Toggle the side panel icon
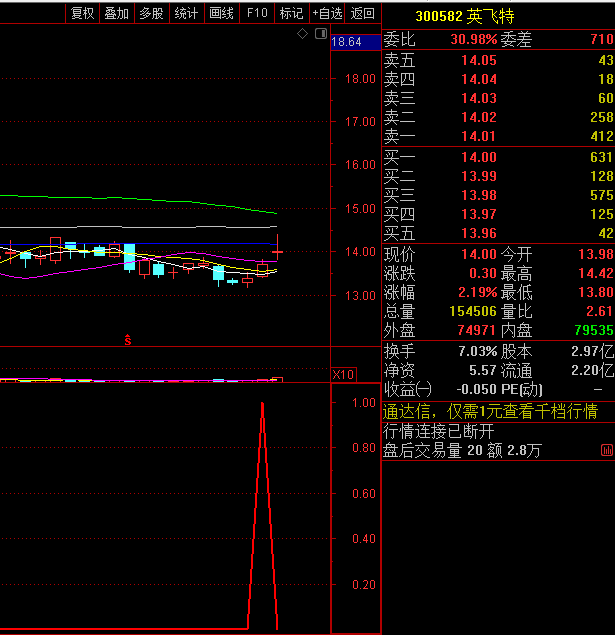Image resolution: width=615 pixels, height=635 pixels. click(321, 34)
